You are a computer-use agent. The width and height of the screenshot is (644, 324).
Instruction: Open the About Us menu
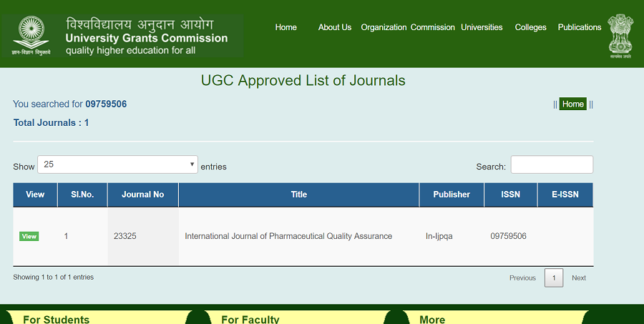pos(335,27)
